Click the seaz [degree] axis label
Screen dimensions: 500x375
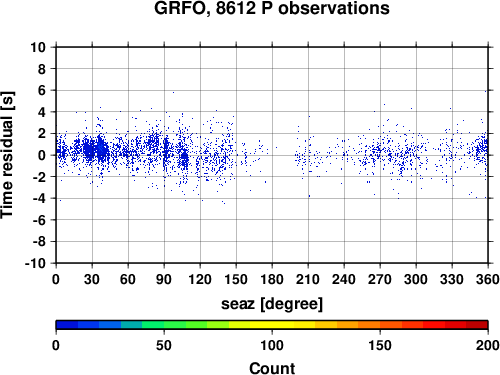pyautogui.click(x=272, y=304)
